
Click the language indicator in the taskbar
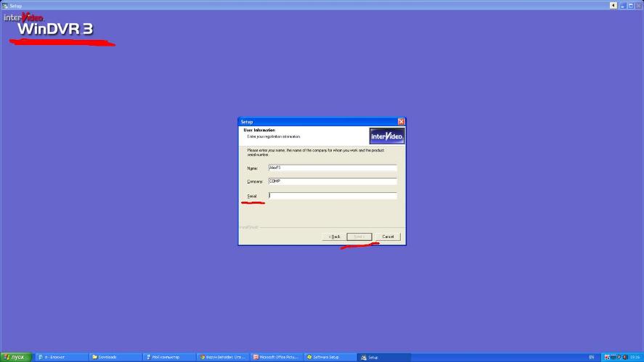(591, 357)
